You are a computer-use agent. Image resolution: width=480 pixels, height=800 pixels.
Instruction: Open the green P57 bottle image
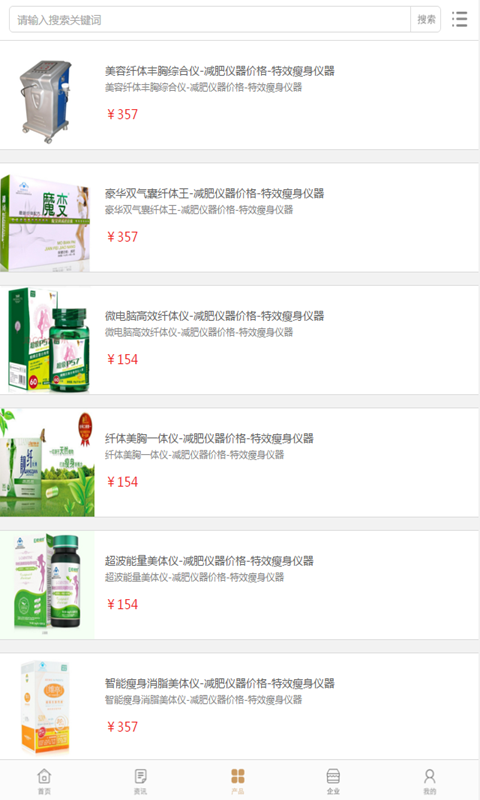click(48, 340)
